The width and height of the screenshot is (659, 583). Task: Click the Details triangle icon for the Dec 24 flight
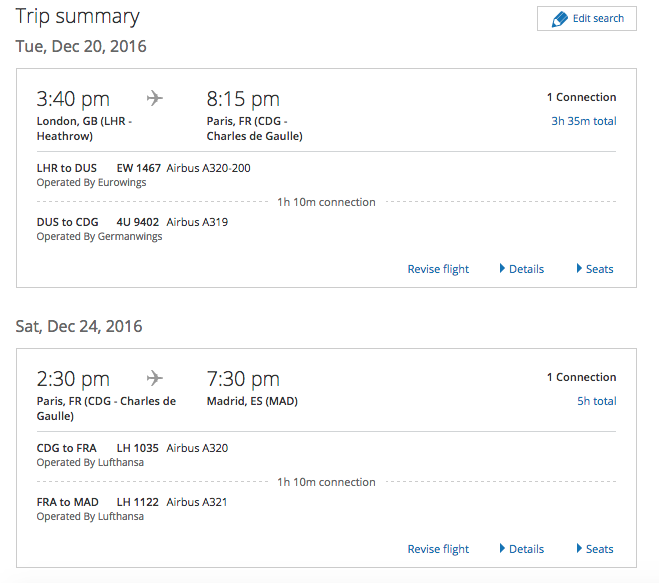coord(502,548)
